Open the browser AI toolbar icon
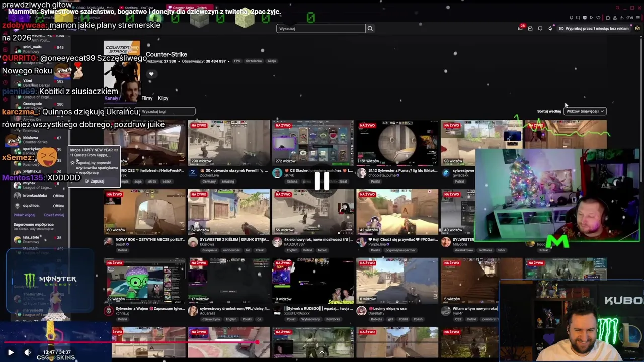 click(631, 18)
